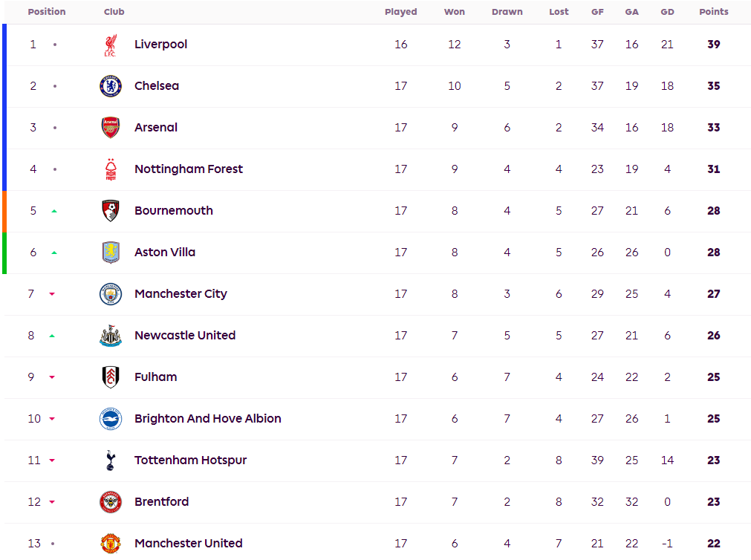Click Manchester City's red down-arrow indicator
751x560 pixels.
click(52, 294)
